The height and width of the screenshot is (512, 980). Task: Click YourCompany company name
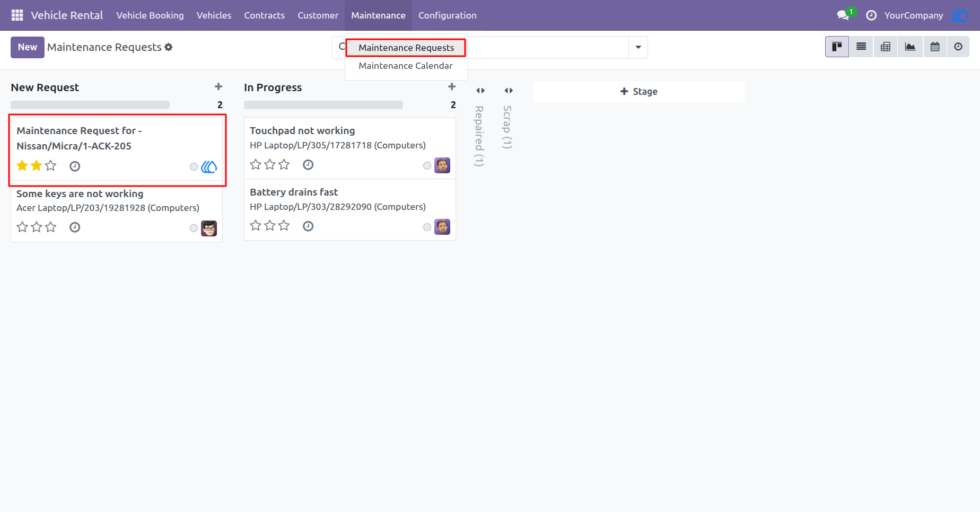coord(913,15)
